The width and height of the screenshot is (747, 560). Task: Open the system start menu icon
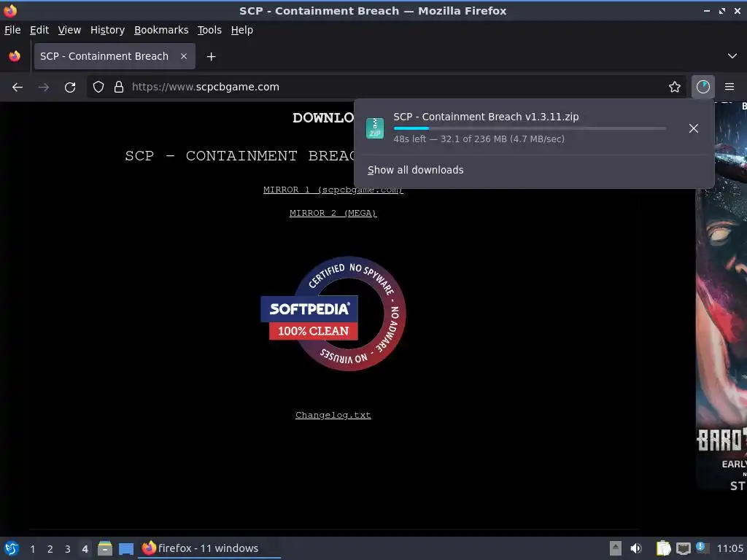(x=12, y=548)
